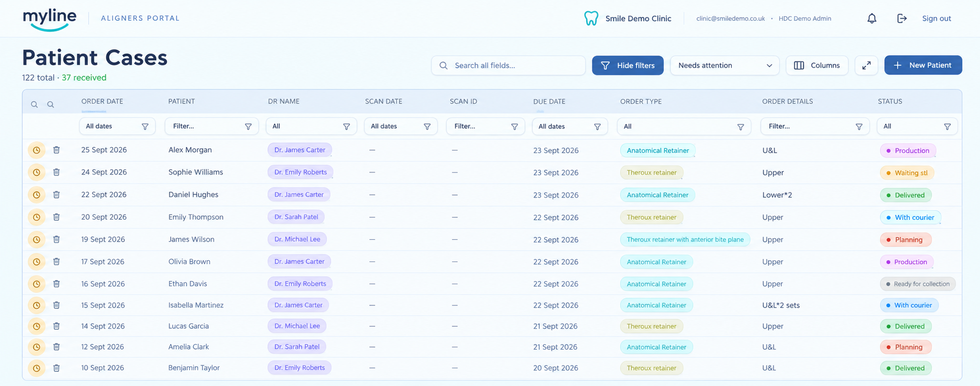Click the Scan ID filter field
This screenshot has width=980, height=386.
[x=485, y=126]
